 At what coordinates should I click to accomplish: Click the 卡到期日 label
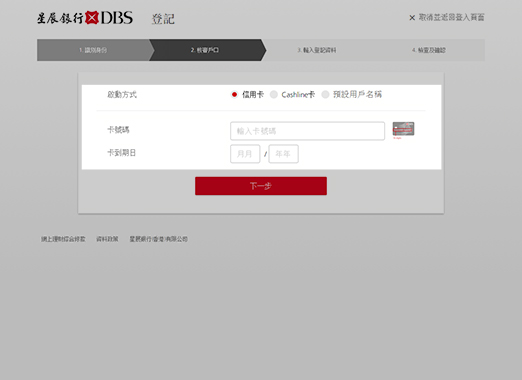tap(121, 153)
